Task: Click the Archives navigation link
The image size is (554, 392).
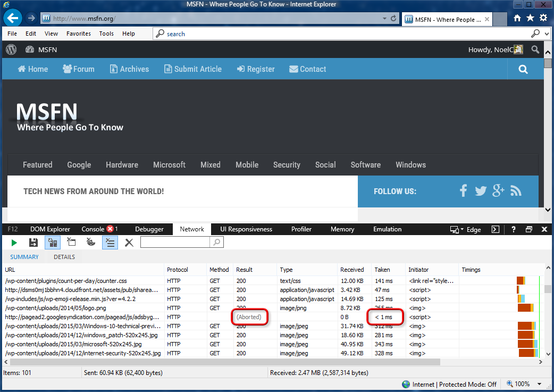Action: tap(129, 69)
